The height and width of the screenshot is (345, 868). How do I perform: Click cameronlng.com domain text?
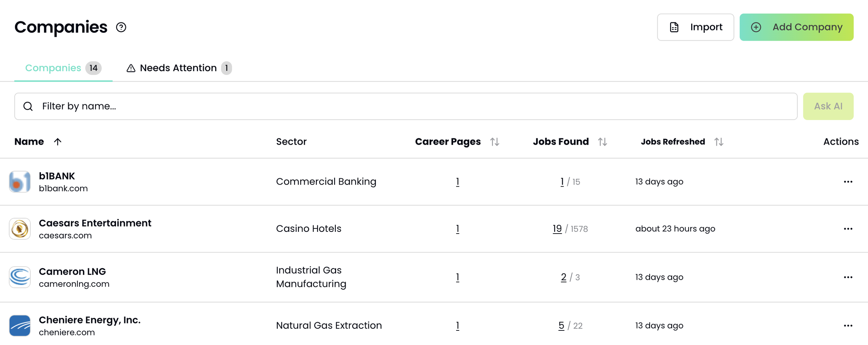tap(74, 284)
